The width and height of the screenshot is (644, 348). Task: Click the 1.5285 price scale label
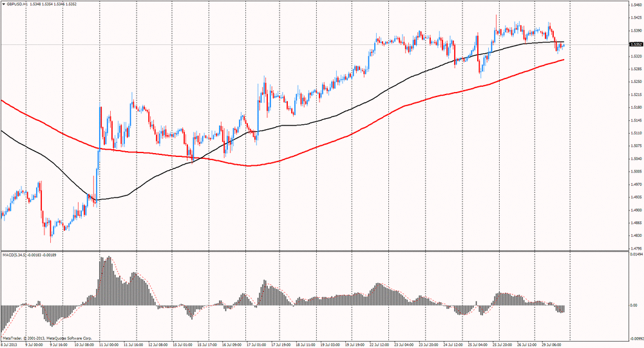636,69
